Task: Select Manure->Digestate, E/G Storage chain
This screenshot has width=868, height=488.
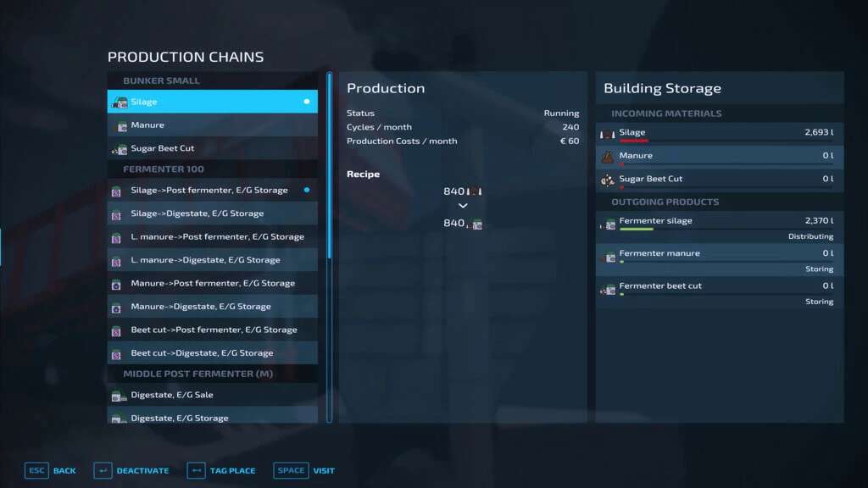Action: 201,307
